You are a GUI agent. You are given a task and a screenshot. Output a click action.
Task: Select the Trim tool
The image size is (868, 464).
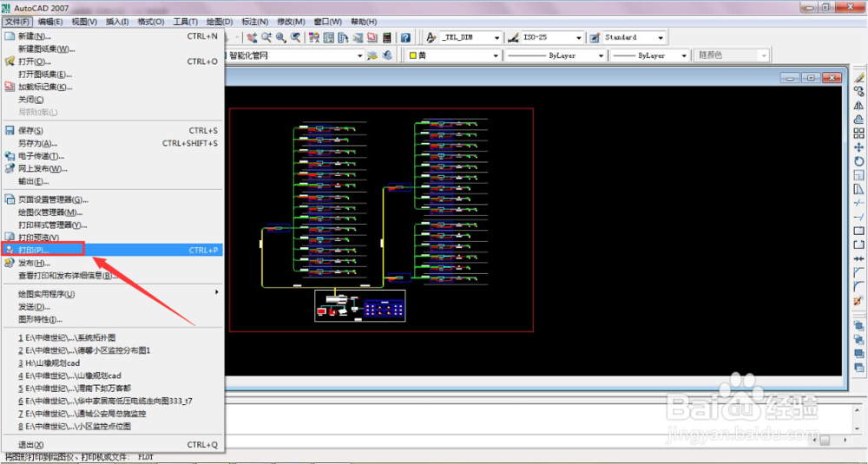click(x=858, y=203)
